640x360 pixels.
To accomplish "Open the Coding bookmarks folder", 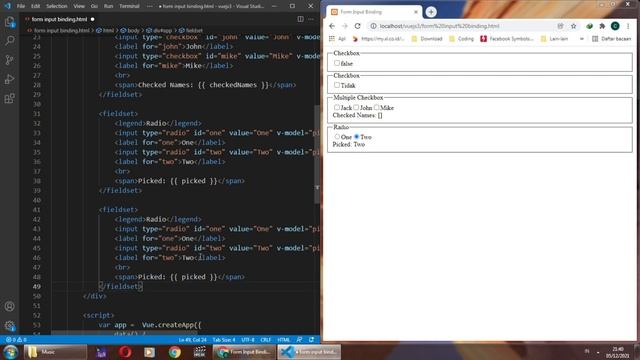I will (x=461, y=39).
